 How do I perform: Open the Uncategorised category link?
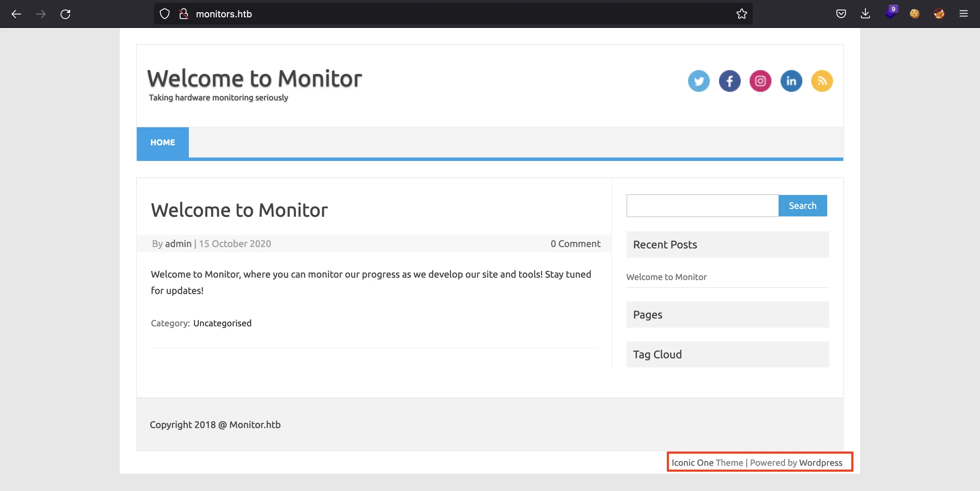(x=222, y=323)
